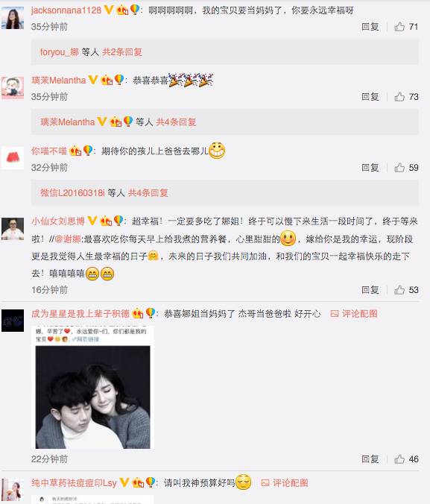Click the verified V badge beside jacksonnana1128

(109, 10)
